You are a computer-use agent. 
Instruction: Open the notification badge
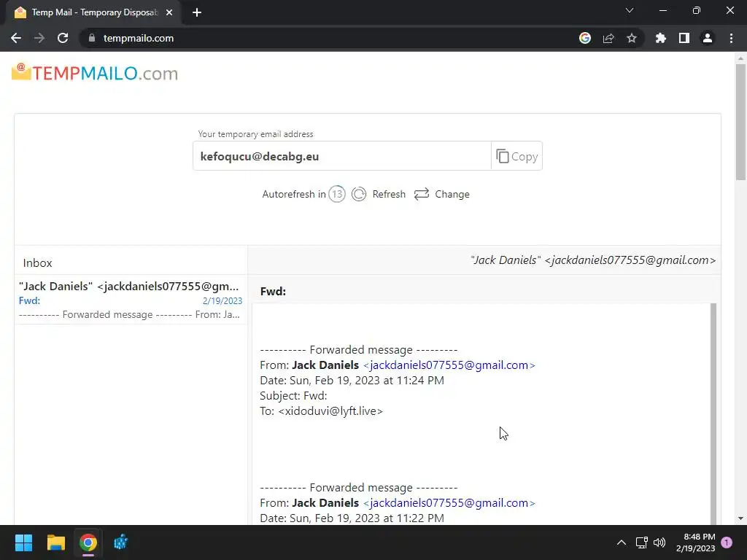[727, 542]
